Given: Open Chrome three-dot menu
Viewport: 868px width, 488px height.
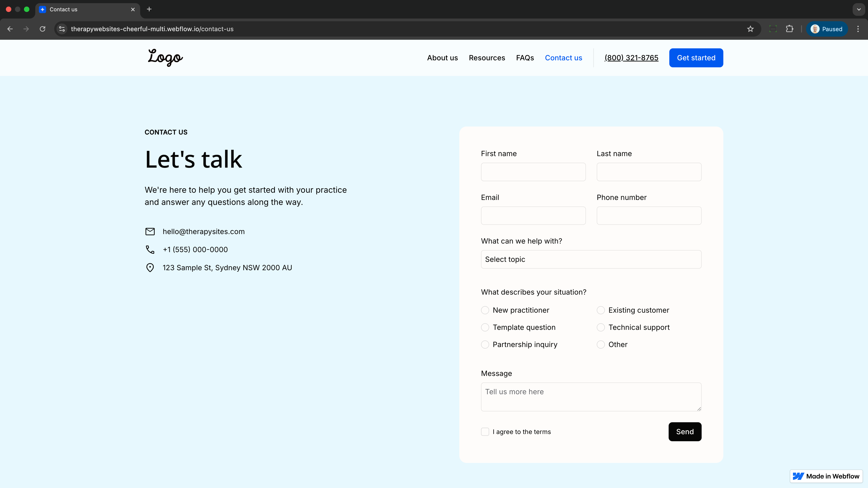Looking at the screenshot, I should (x=858, y=29).
